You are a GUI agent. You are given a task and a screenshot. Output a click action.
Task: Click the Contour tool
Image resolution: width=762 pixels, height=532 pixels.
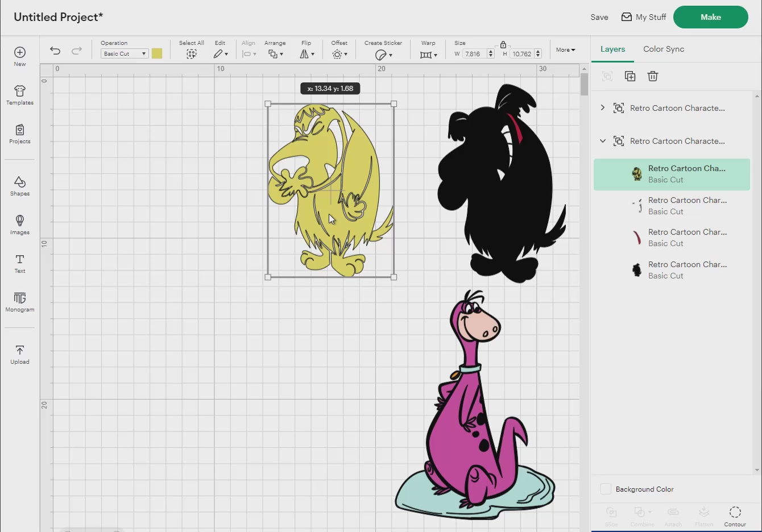735,516
